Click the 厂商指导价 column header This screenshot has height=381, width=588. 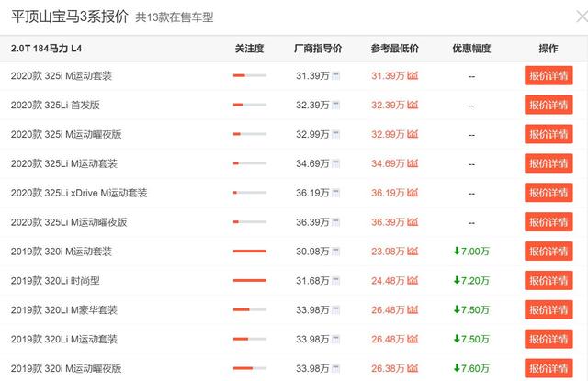(318, 49)
